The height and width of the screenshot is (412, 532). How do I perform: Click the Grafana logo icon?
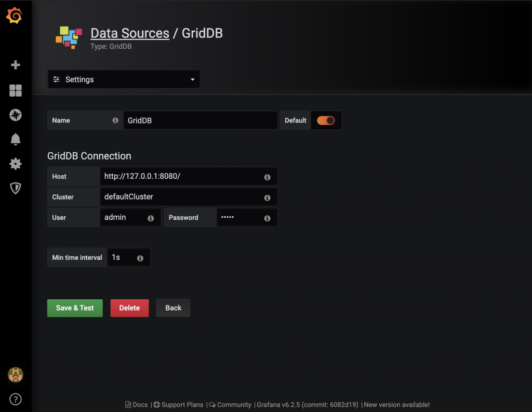coord(15,16)
